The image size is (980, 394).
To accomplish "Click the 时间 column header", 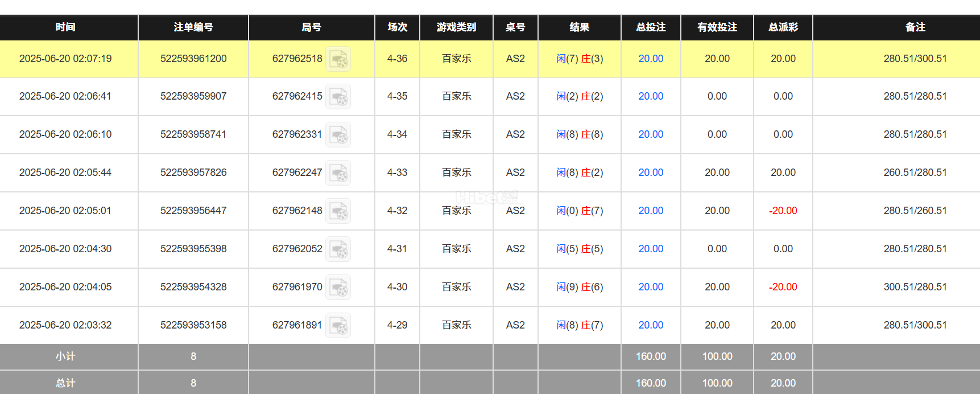I will [65, 27].
